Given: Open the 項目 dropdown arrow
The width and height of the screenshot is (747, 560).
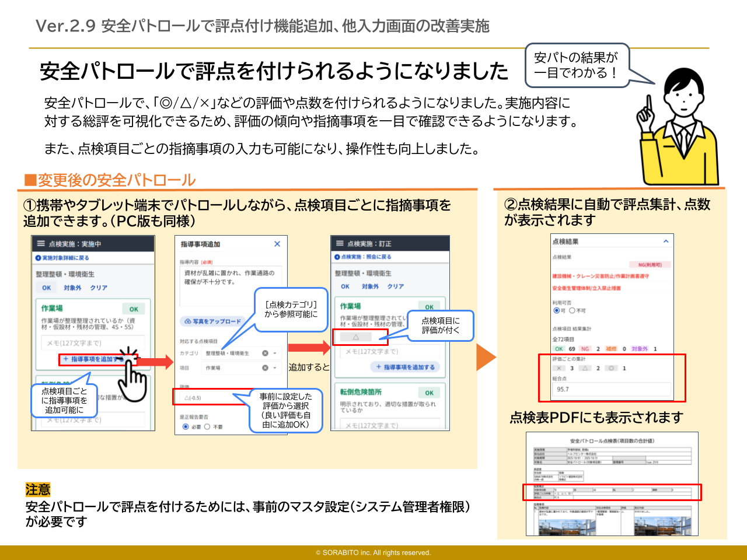Looking at the screenshot, I should point(275,367).
